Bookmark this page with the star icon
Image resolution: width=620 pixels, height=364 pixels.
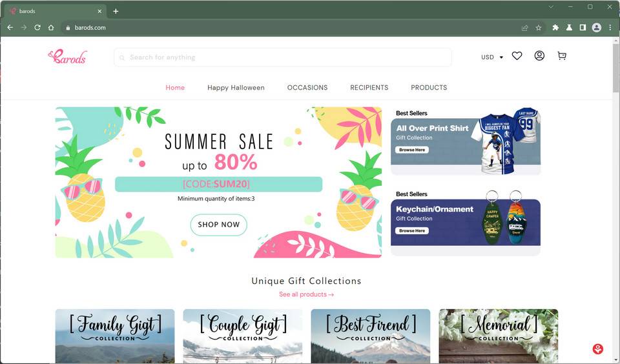pyautogui.click(x=538, y=28)
